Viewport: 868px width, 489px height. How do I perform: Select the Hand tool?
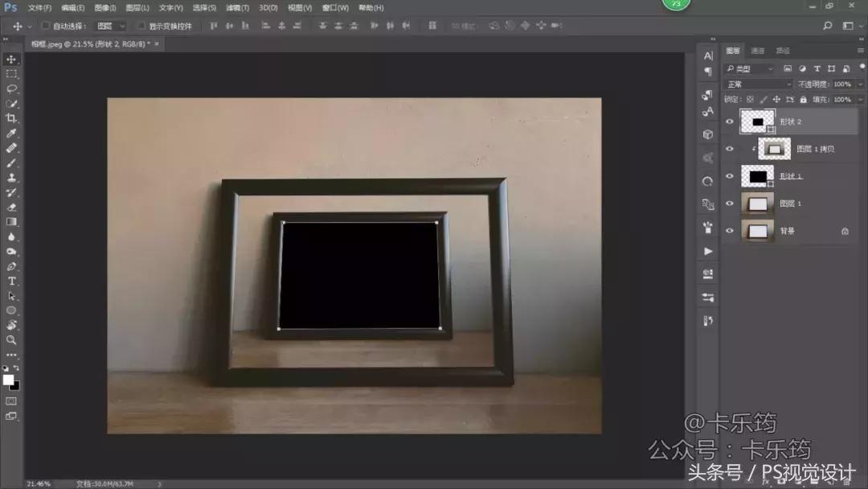tap(11, 326)
